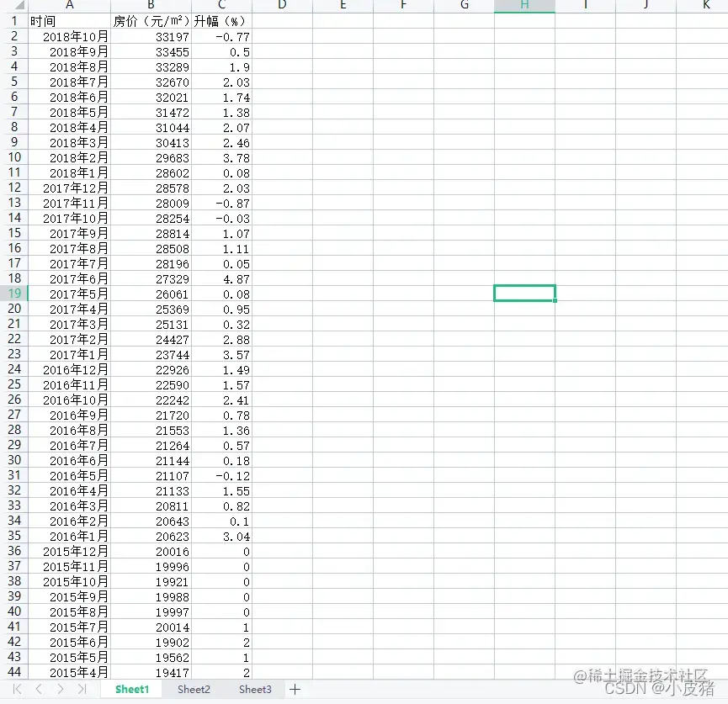728x704 pixels.
Task: Click the 房价（元/㎡） header cell
Action: pyautogui.click(x=151, y=21)
